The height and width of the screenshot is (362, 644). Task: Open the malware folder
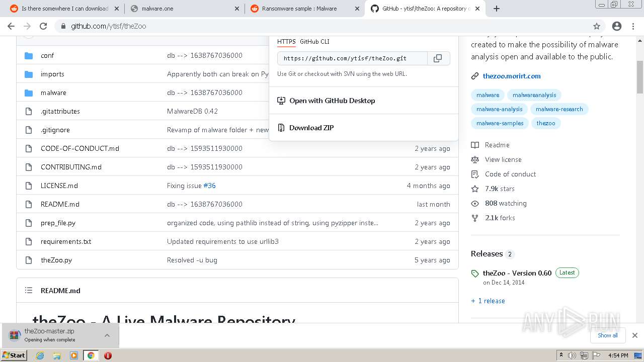point(53,93)
